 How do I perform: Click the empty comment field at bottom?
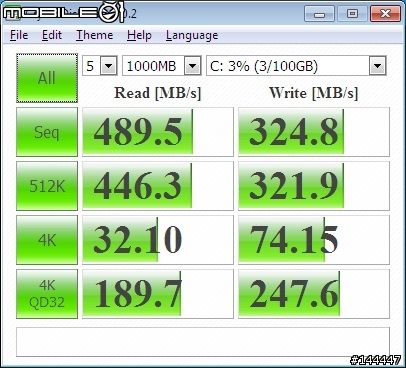(203, 342)
